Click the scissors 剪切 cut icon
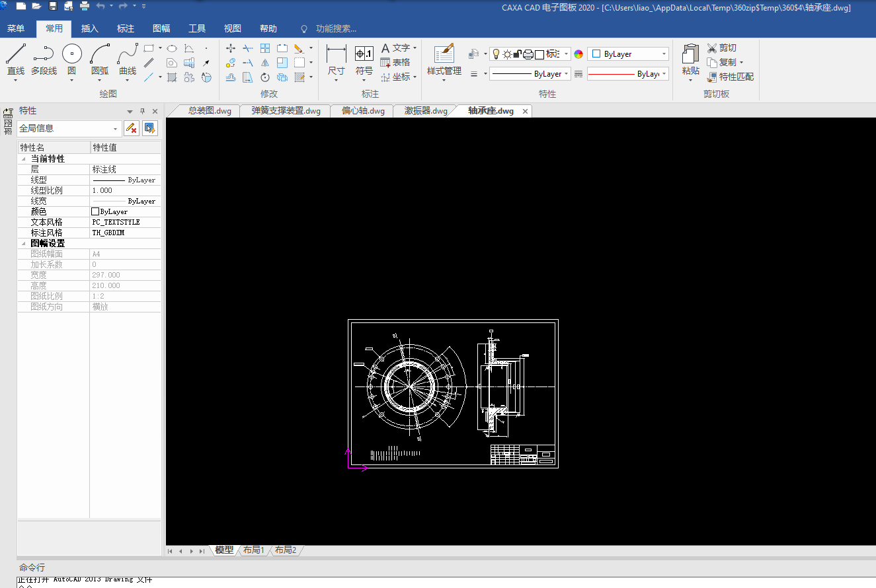 pos(712,48)
